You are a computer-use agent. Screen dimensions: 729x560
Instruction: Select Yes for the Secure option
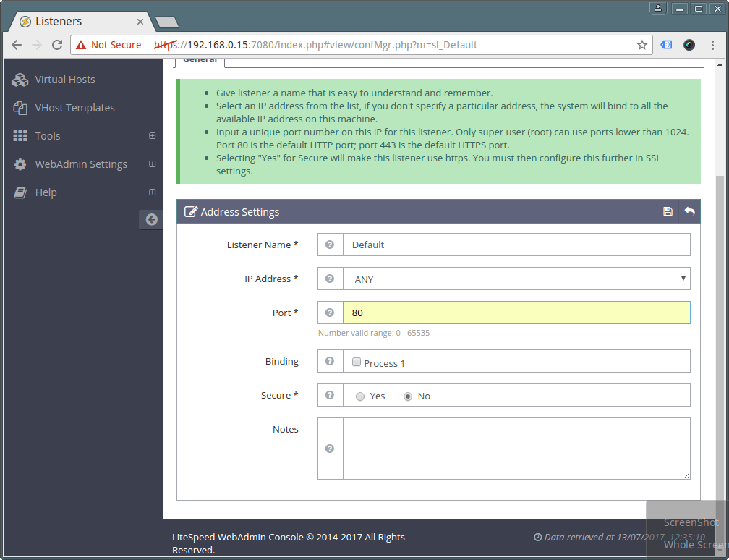pyautogui.click(x=360, y=396)
